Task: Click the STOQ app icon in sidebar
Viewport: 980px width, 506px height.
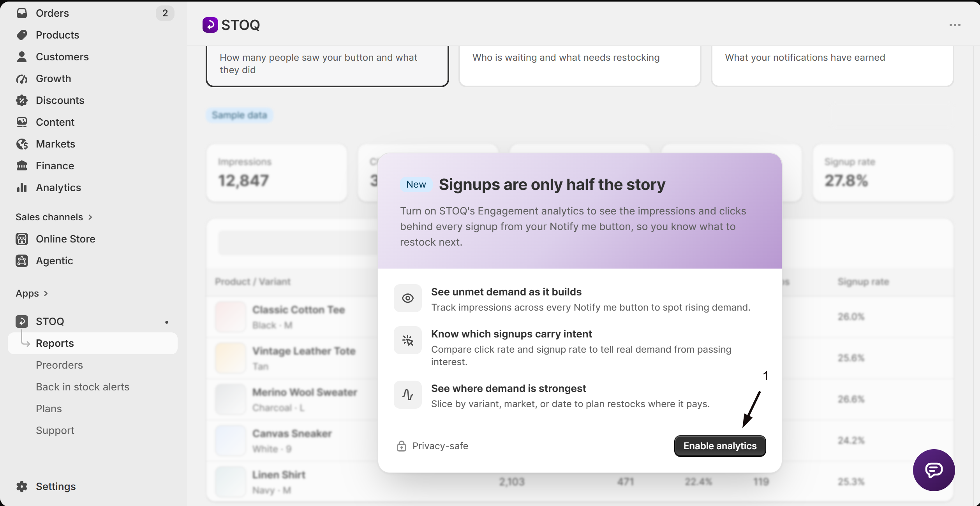Action: [x=22, y=322]
